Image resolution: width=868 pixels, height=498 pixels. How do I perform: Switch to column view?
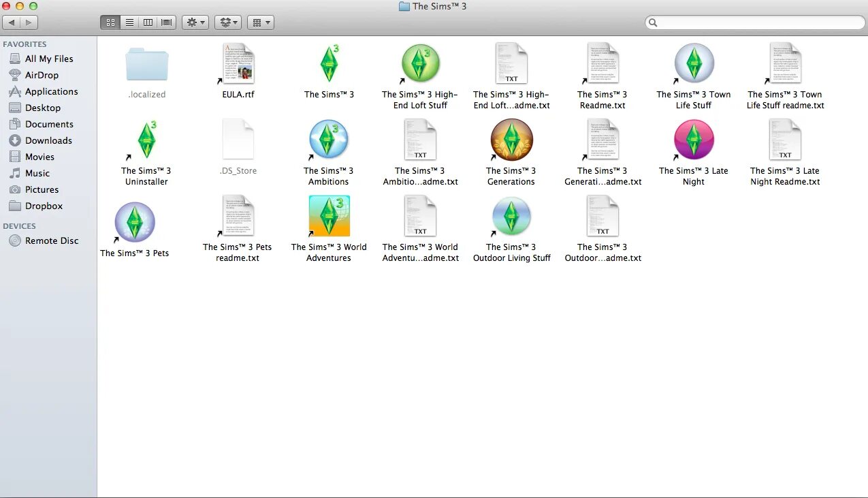(148, 22)
